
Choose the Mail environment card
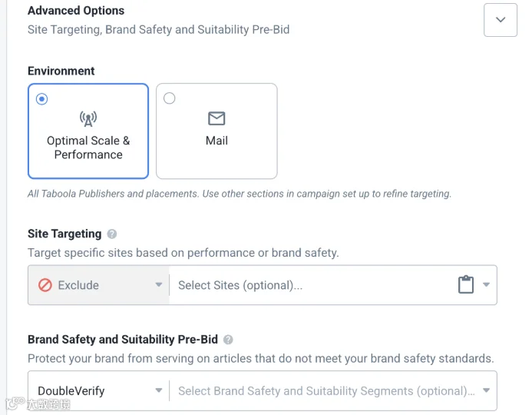point(216,131)
